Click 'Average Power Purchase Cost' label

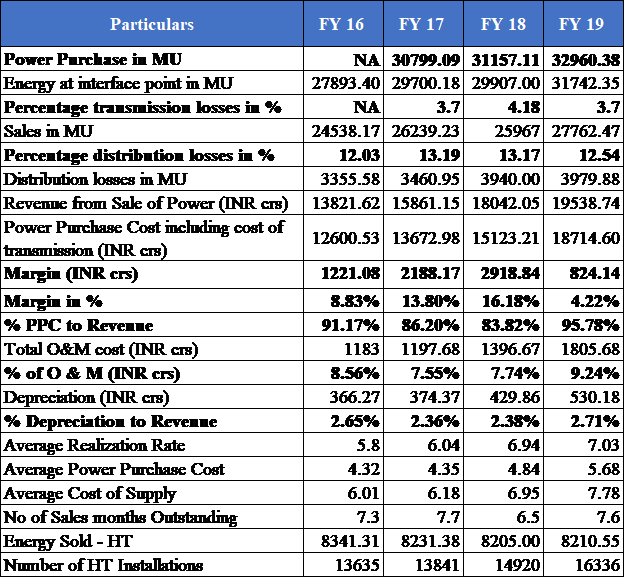pos(114,470)
